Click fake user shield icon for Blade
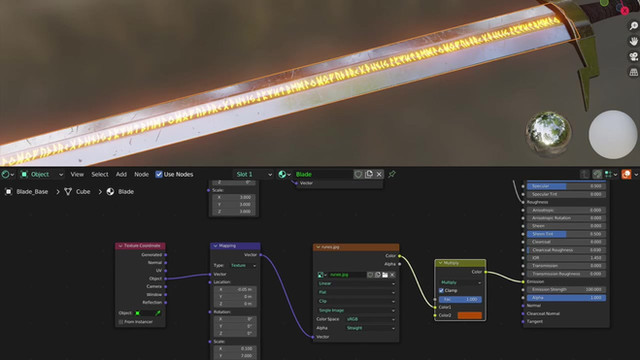Image resolution: width=640 pixels, height=360 pixels. pos(358,174)
